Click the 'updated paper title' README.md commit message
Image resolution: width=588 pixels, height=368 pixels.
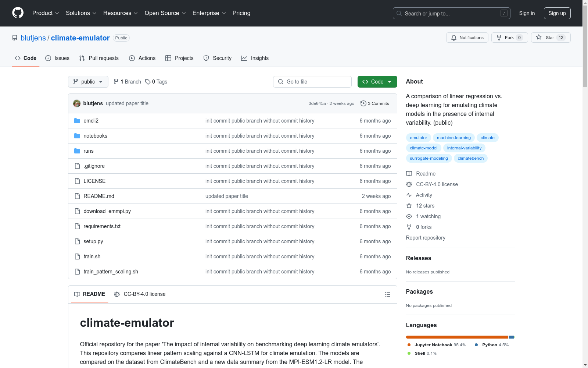point(227,196)
